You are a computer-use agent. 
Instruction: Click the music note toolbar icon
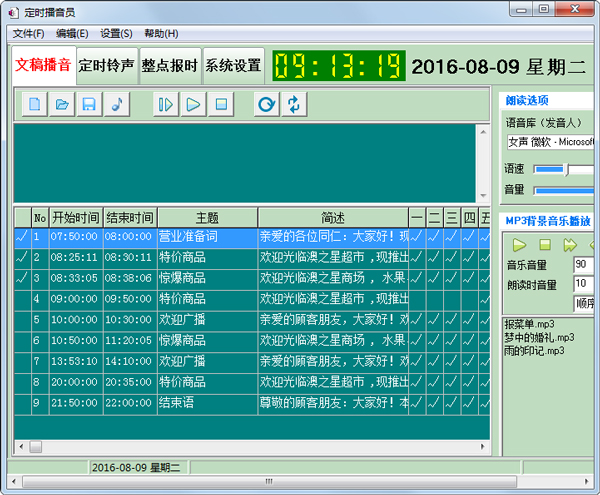point(116,104)
